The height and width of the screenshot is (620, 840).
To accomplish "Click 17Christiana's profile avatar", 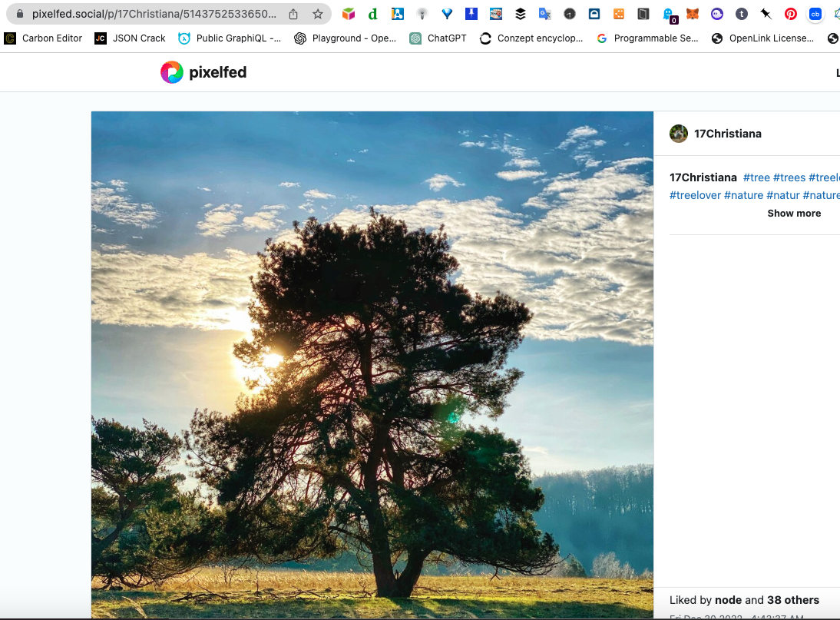I will (679, 134).
